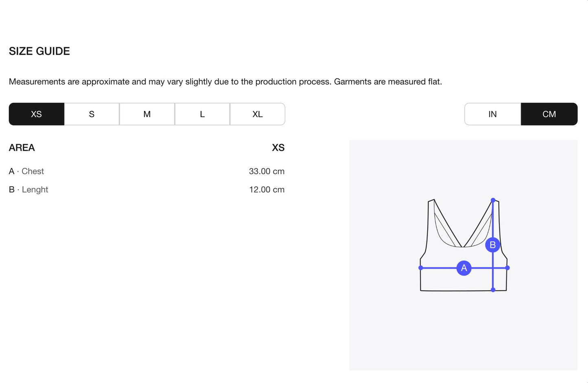The width and height of the screenshot is (588, 383).
Task: Switch units to inches (IN)
Action: click(492, 114)
